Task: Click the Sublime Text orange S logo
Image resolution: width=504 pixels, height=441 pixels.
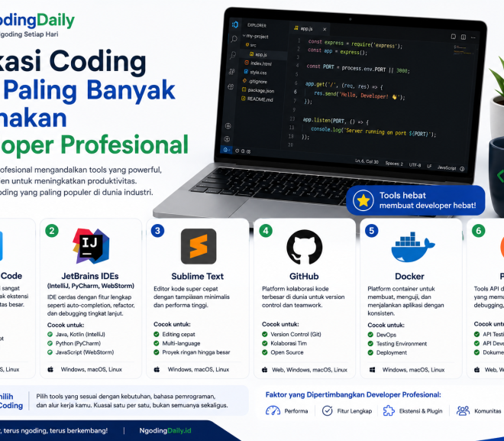Action: click(199, 246)
